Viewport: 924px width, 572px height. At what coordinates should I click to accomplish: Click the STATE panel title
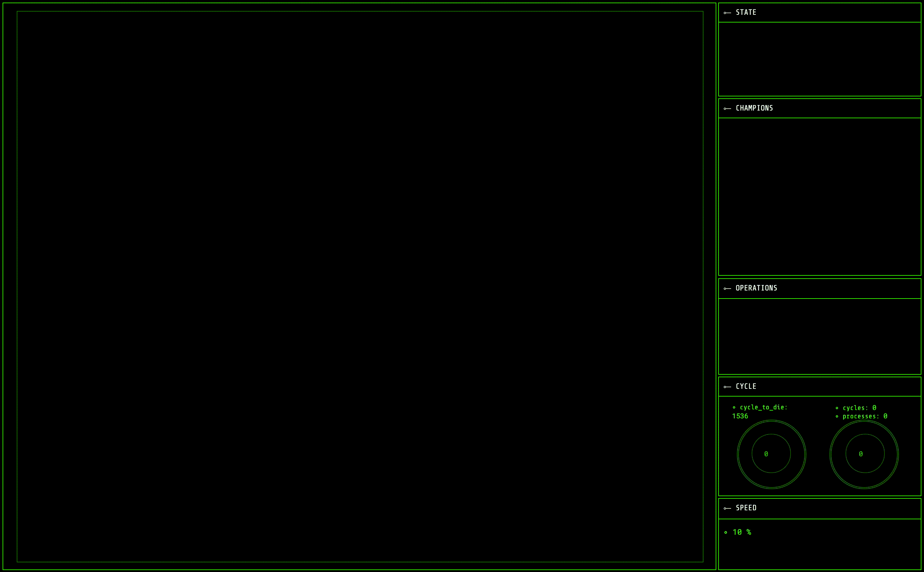point(746,13)
